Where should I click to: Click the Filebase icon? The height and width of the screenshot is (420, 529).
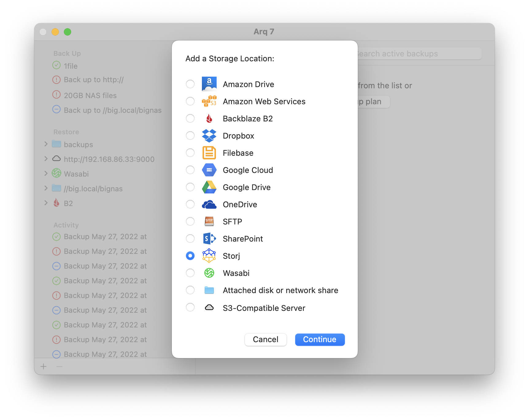(x=209, y=153)
